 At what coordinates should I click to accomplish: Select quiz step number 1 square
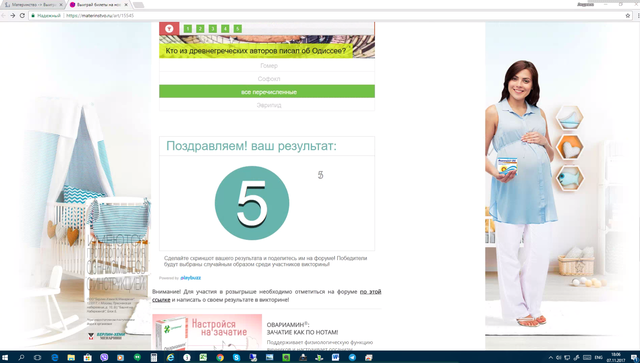click(x=188, y=29)
